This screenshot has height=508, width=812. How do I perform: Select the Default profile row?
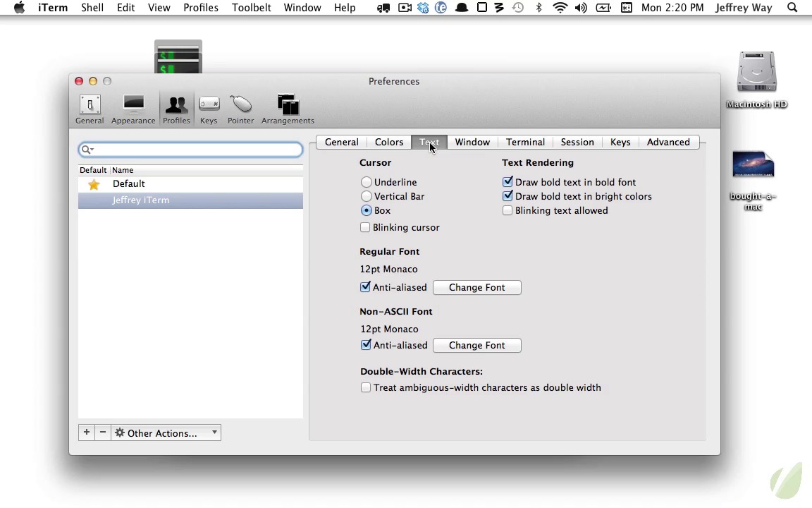(x=190, y=184)
